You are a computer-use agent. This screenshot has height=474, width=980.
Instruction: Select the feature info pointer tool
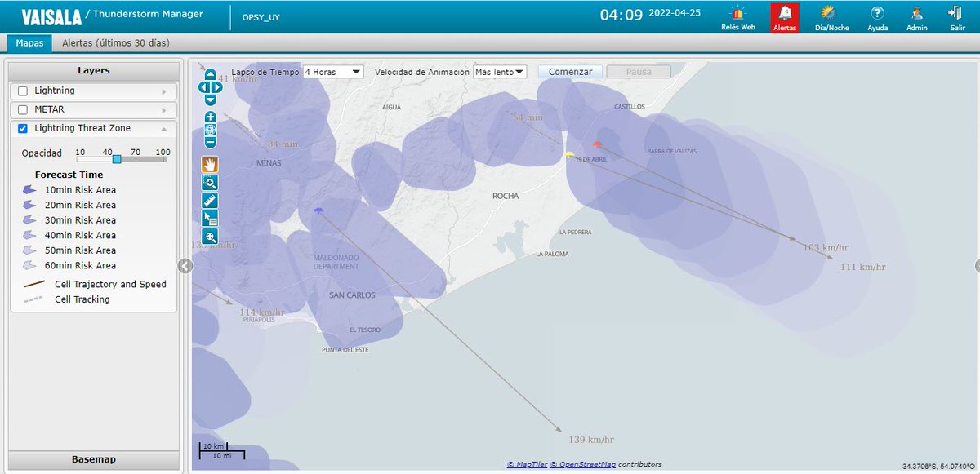click(x=211, y=218)
